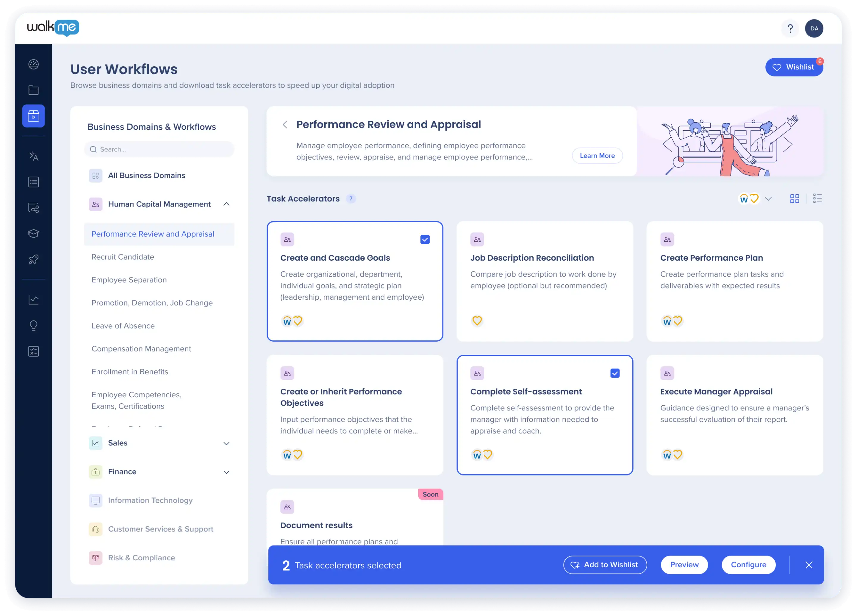Select the Job Description Reconciliation card
Viewport: 857px width, 616px height.
pos(545,282)
